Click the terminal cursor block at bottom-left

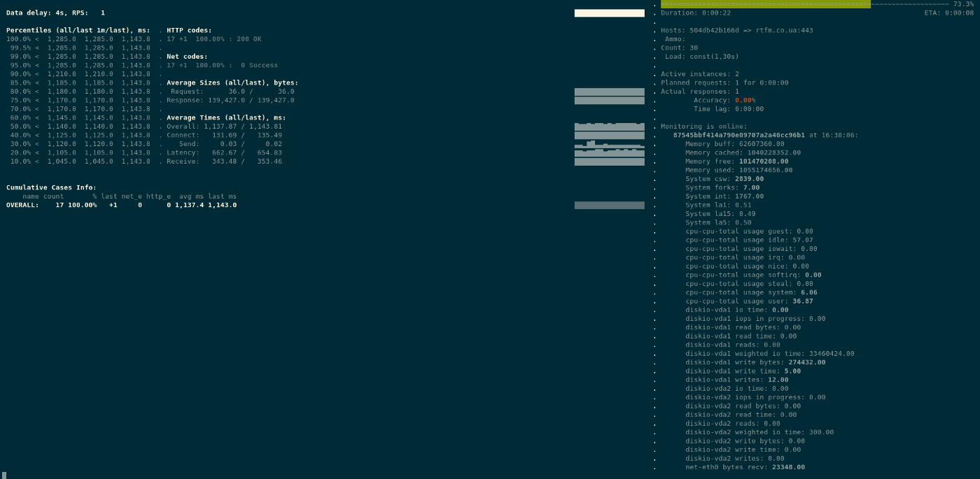pos(4,475)
